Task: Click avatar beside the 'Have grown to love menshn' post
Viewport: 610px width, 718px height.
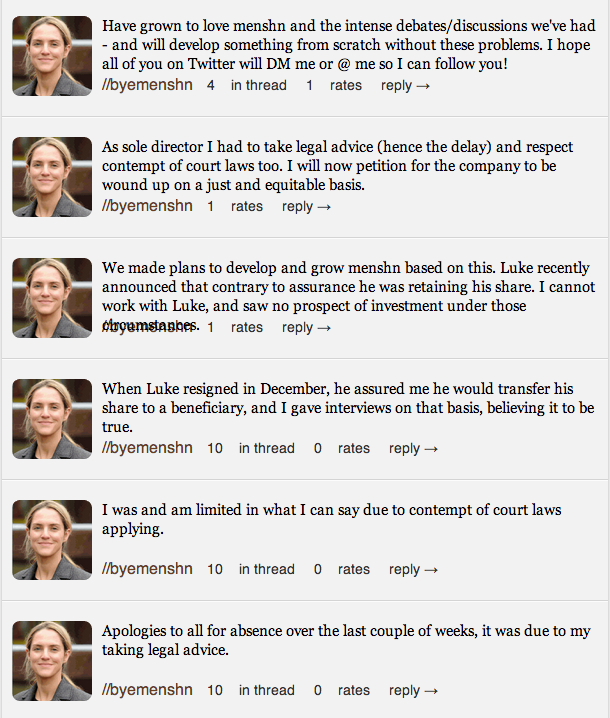Action: pyautogui.click(x=51, y=56)
